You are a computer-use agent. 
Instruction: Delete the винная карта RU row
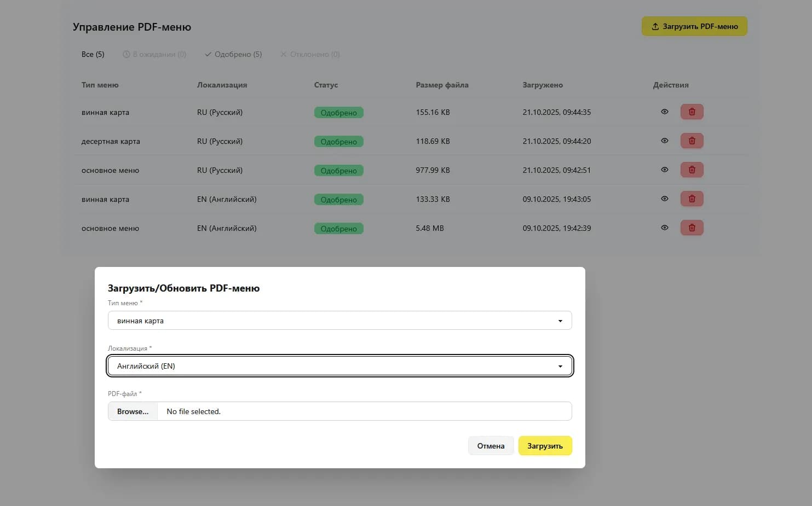click(x=692, y=112)
